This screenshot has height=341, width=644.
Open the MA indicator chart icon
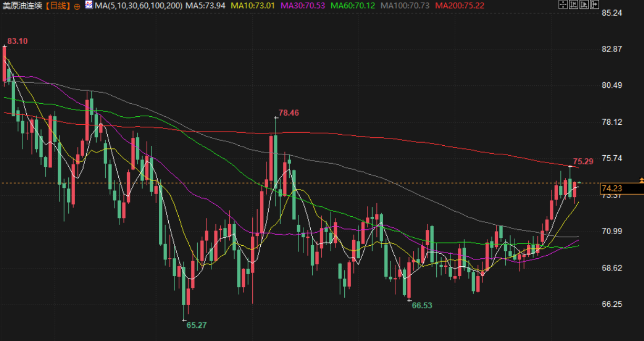[x=88, y=5]
